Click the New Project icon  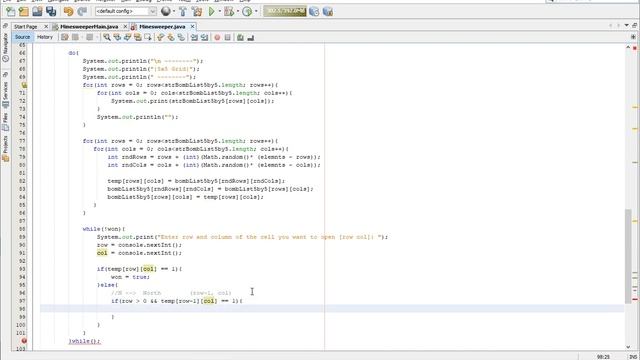(x=24, y=11)
